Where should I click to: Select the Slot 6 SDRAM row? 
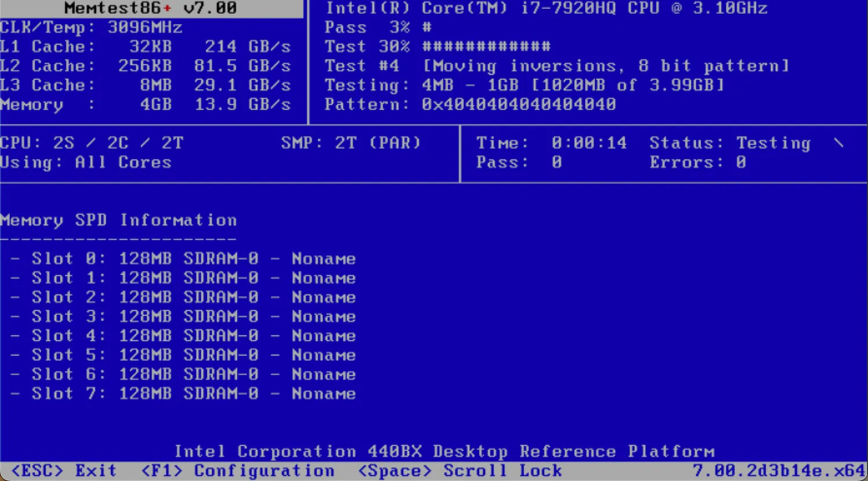[x=183, y=374]
